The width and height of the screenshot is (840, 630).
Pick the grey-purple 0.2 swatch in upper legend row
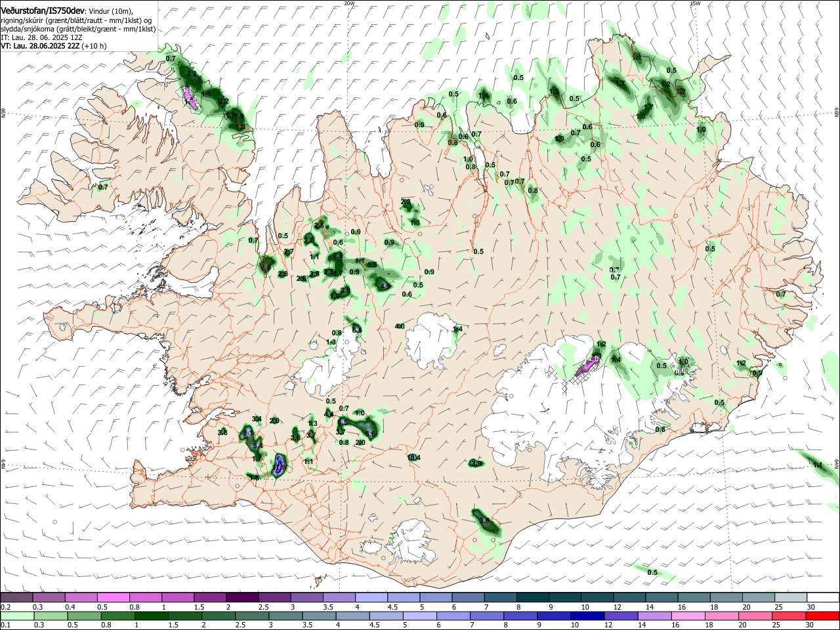coord(16,598)
